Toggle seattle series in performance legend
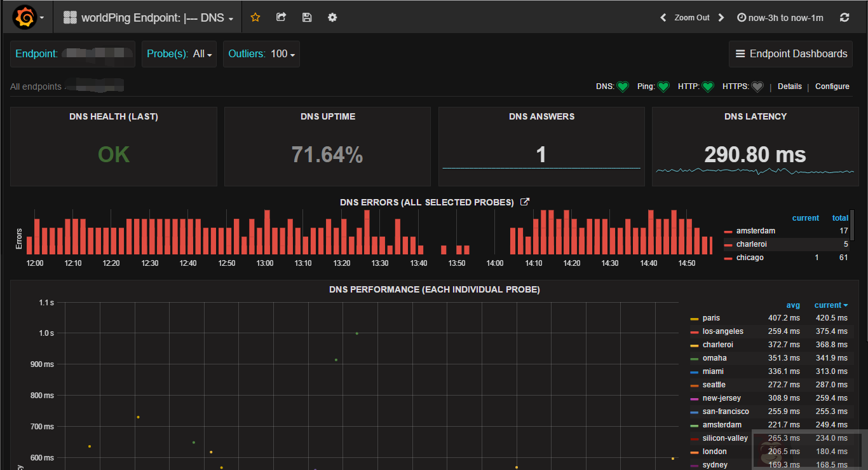This screenshot has width=868, height=470. pos(714,385)
